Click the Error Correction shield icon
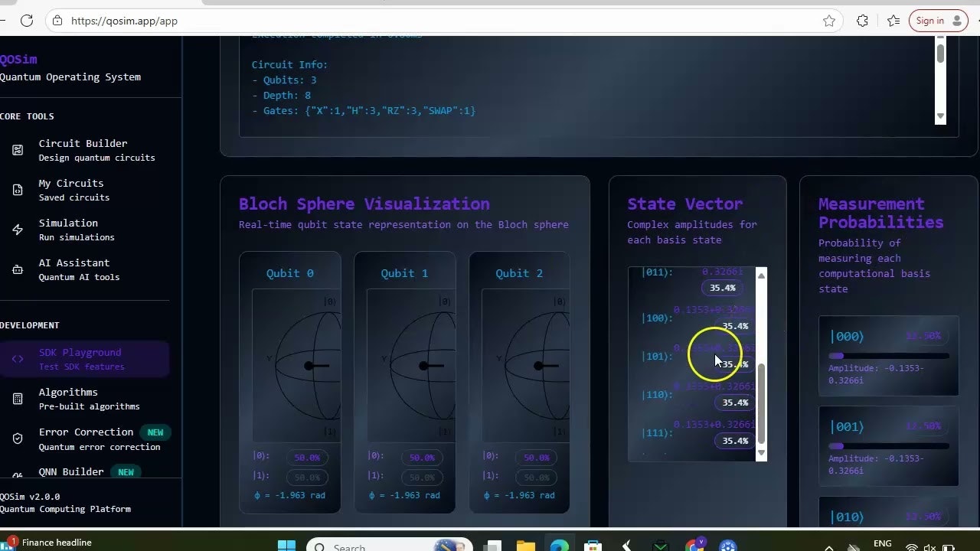The image size is (980, 551). click(x=18, y=439)
